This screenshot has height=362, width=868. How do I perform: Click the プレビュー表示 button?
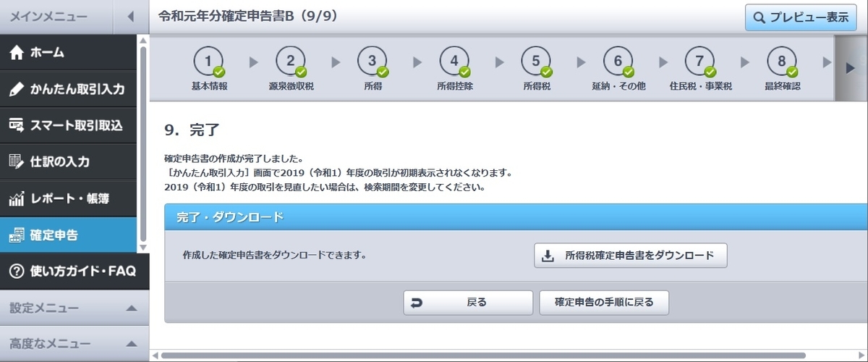pyautogui.click(x=801, y=17)
